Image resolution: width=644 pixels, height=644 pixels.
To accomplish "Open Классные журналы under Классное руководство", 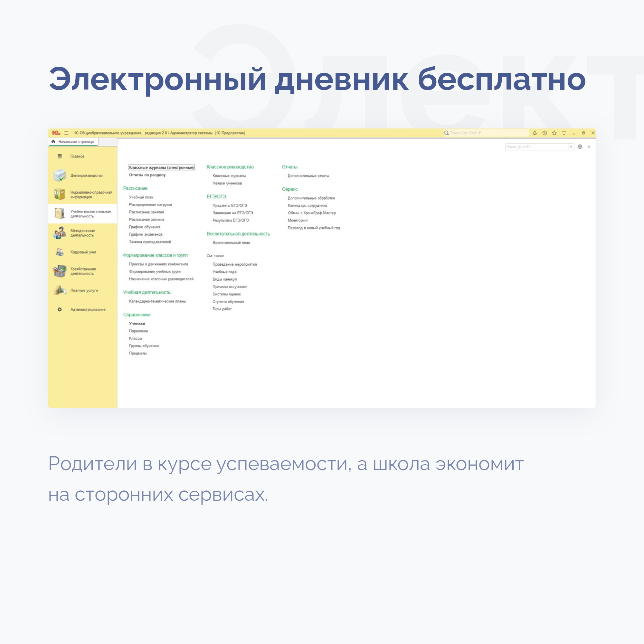I will click(229, 176).
